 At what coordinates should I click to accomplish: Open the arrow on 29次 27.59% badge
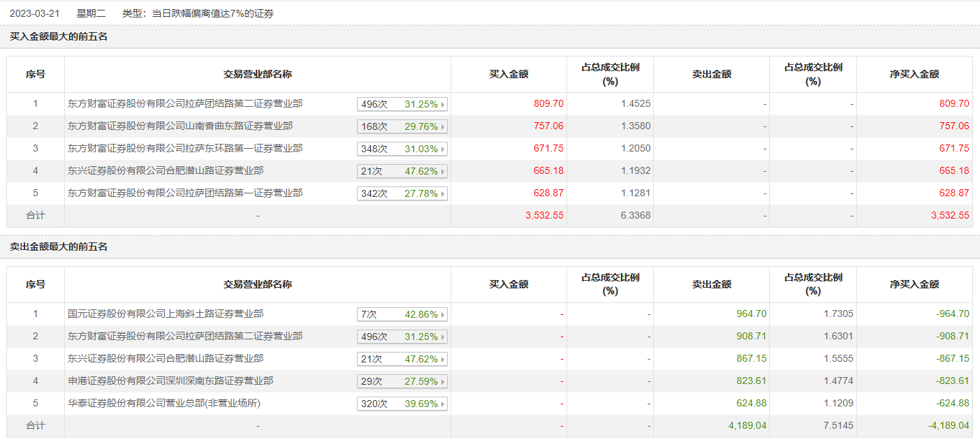click(443, 382)
